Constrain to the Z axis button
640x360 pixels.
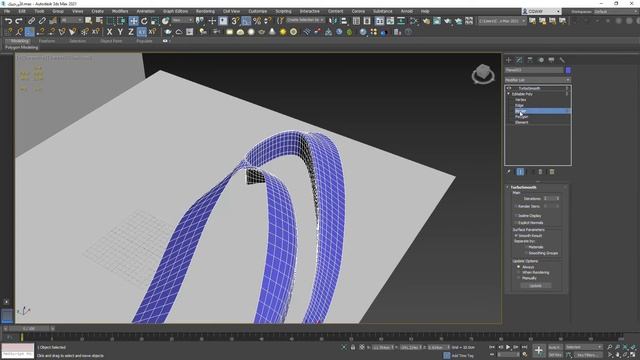click(131, 32)
